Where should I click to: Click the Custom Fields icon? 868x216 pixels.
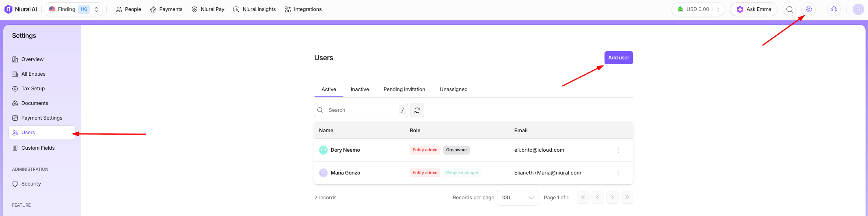pos(15,148)
